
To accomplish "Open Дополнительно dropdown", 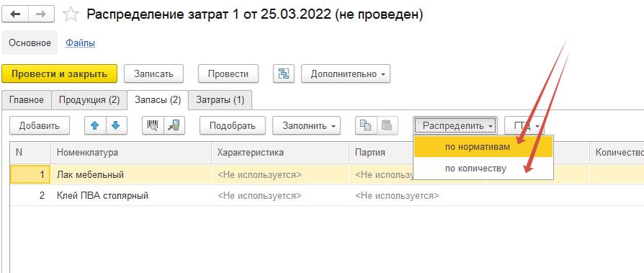I will tap(346, 74).
